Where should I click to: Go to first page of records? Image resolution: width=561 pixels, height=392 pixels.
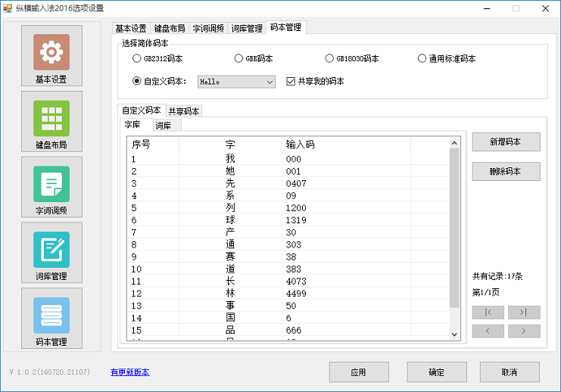[x=488, y=313]
